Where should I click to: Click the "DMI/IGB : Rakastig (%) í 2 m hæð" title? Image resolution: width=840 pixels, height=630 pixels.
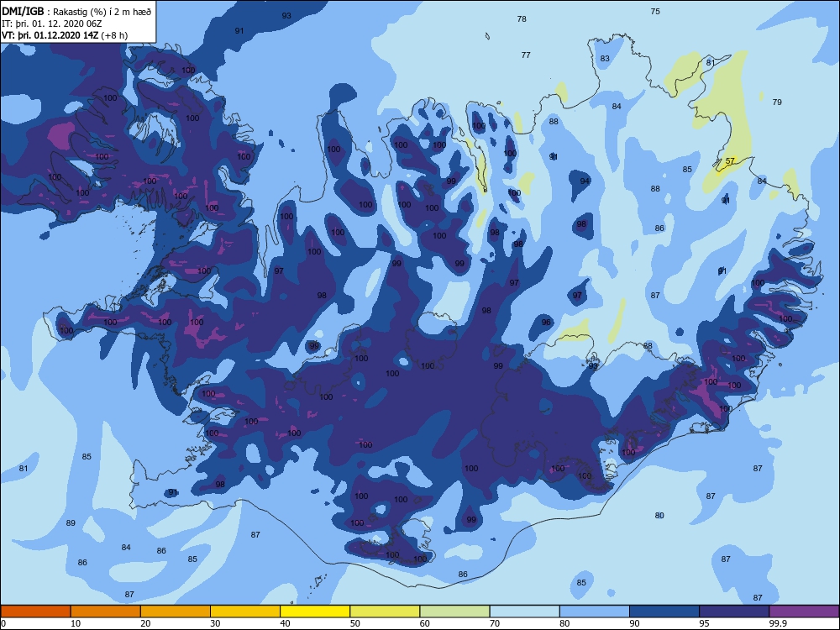click(77, 11)
